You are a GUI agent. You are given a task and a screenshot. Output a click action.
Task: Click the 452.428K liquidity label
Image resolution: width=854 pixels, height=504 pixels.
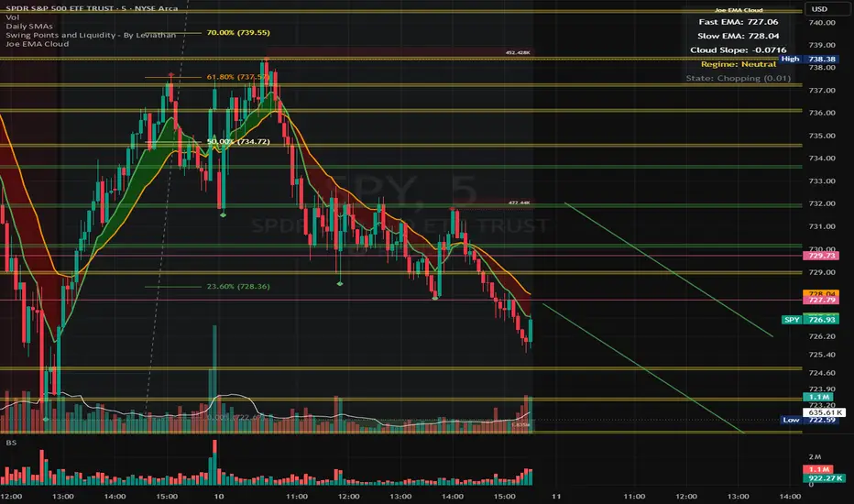tap(518, 53)
